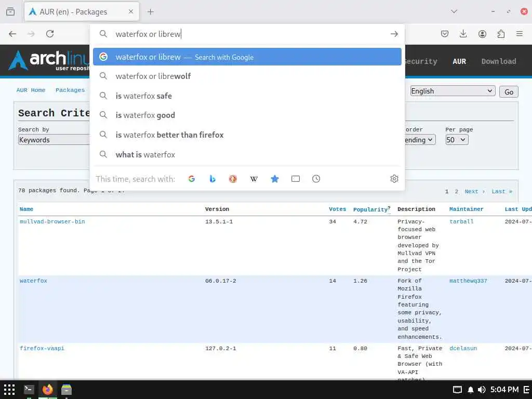Open the waterfox package link
Image resolution: width=532 pixels, height=399 pixels.
(33, 281)
